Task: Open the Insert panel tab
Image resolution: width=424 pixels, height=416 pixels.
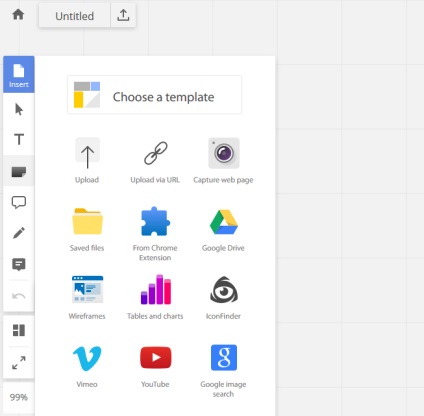Action: [19, 74]
